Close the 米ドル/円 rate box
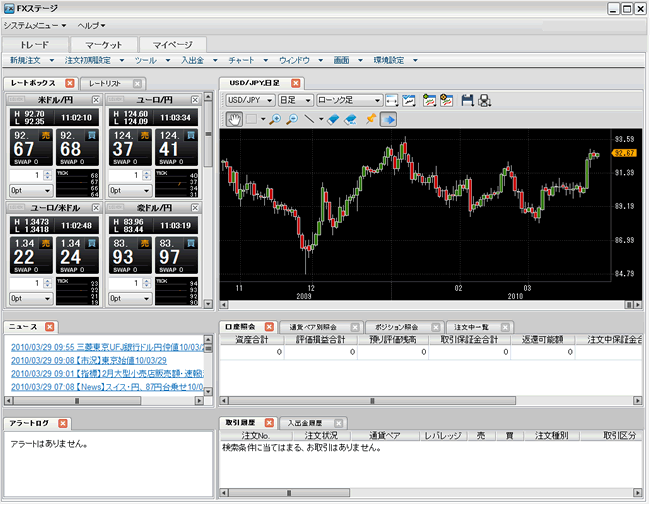The height and width of the screenshot is (505, 650). [x=96, y=100]
